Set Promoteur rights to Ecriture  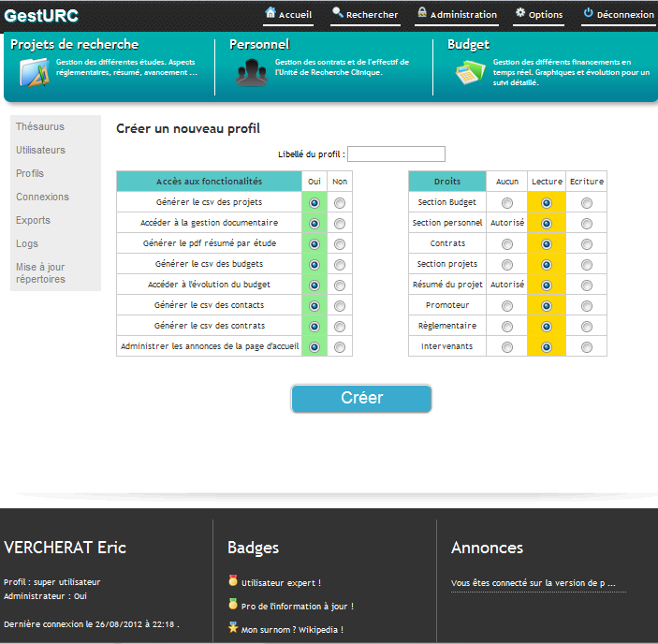(587, 306)
